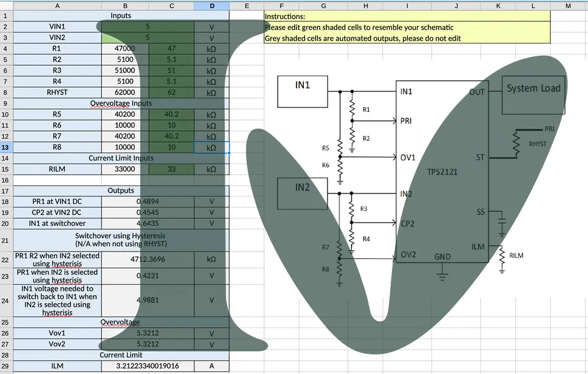Select the "VIN1" label cell
588x374 pixels.
(57, 26)
